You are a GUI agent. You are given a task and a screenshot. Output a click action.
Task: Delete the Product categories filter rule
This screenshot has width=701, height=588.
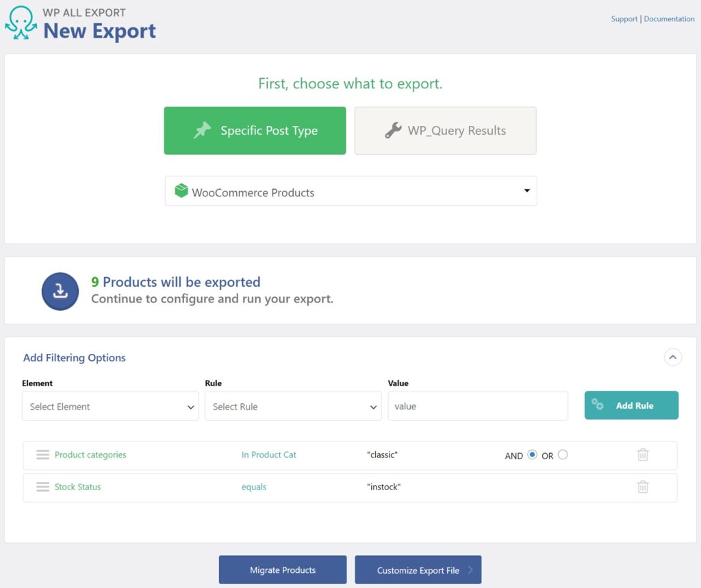coord(642,455)
